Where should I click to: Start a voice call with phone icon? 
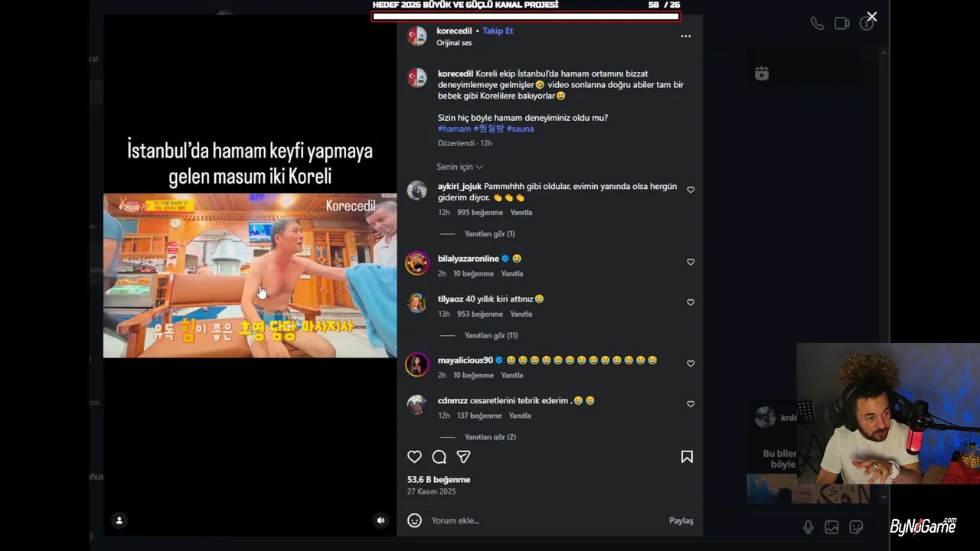coord(817,23)
